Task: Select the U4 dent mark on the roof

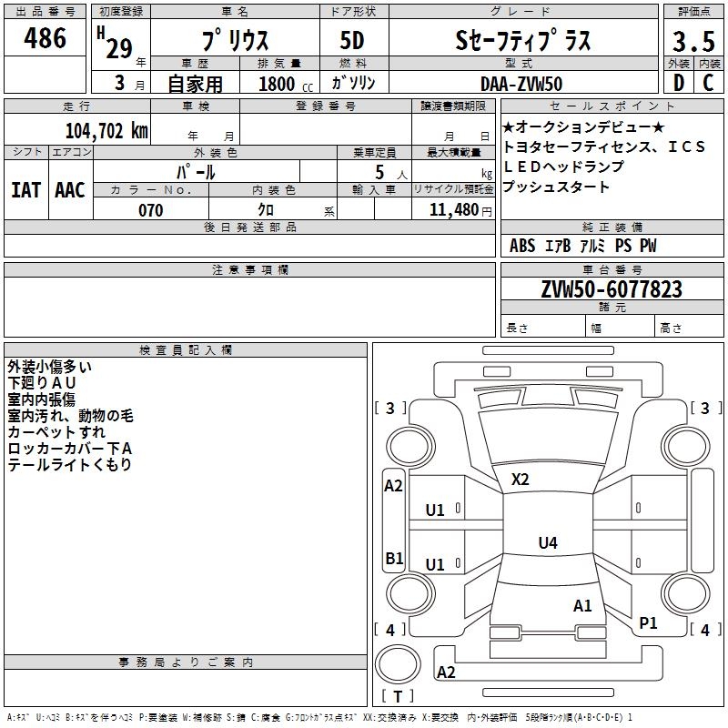Action: pos(548,542)
